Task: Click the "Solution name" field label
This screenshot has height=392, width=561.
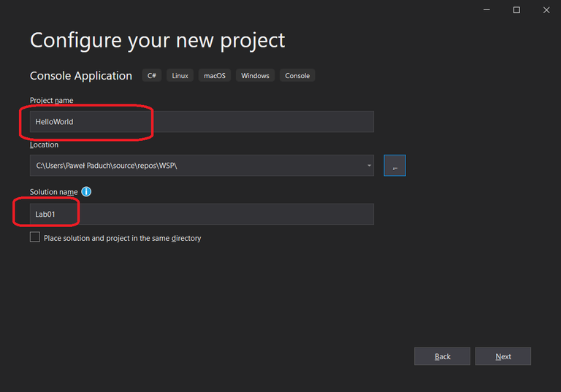Action: [53, 192]
